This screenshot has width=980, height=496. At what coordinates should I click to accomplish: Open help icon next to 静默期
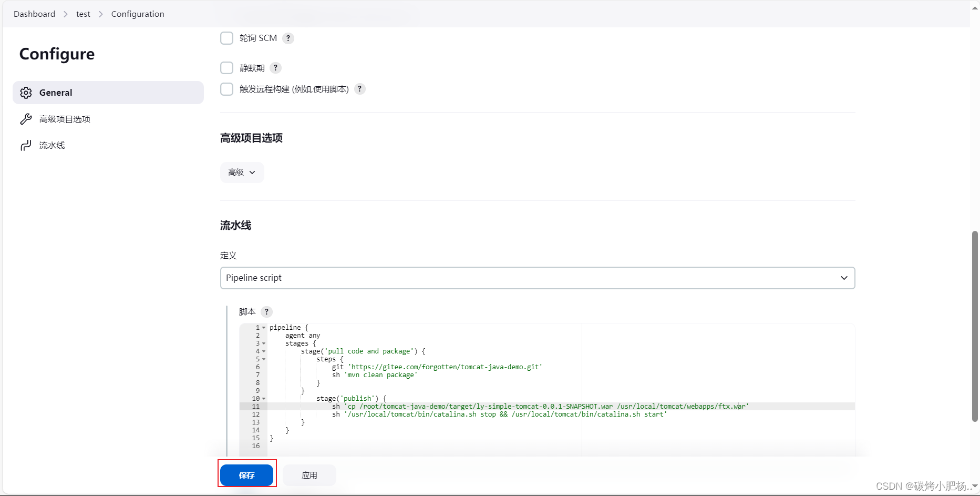(275, 68)
